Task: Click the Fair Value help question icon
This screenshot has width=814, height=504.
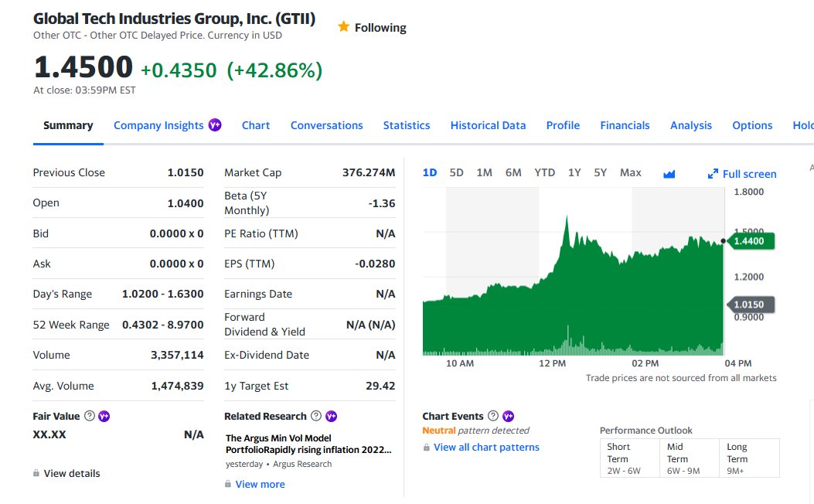Action: (x=90, y=416)
